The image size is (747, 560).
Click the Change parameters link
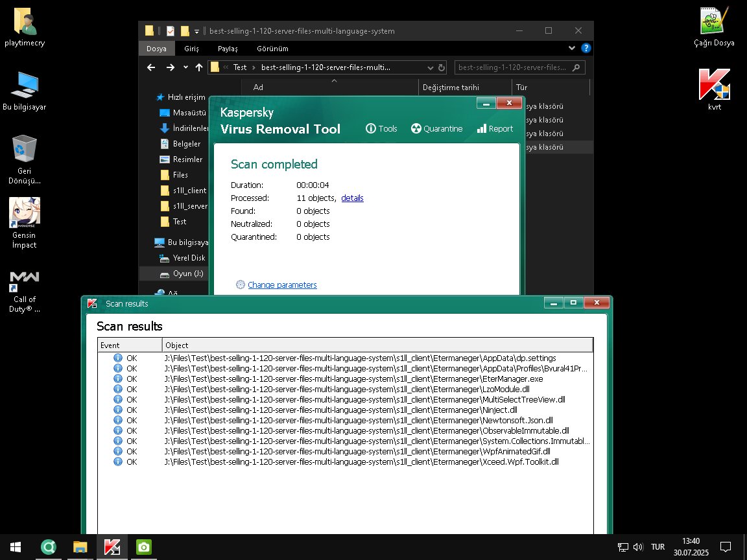(x=282, y=285)
